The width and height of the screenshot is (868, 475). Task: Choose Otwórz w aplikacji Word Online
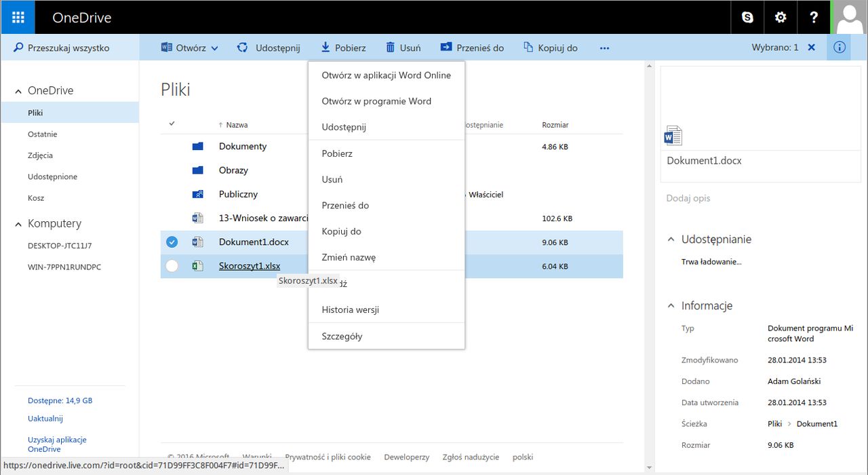pos(387,75)
